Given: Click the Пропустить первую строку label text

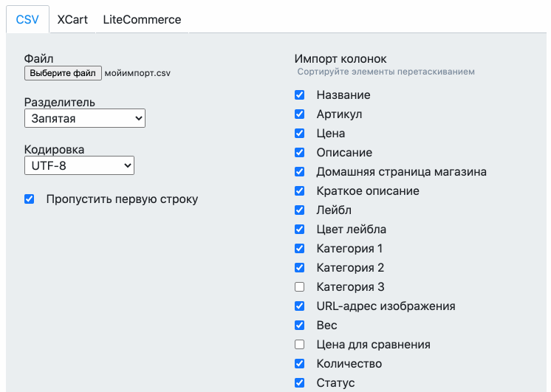Looking at the screenshot, I should [x=122, y=199].
